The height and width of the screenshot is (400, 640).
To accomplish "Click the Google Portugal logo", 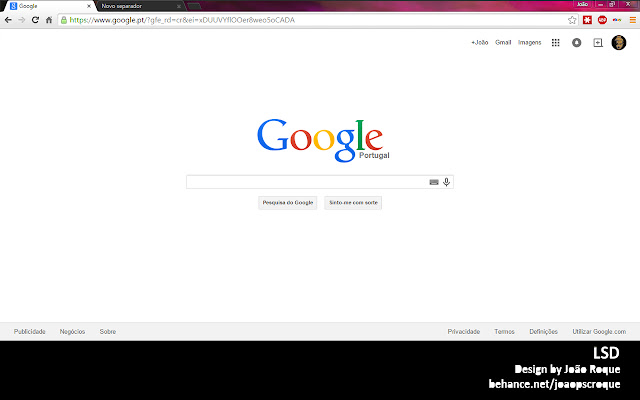I will (322, 140).
